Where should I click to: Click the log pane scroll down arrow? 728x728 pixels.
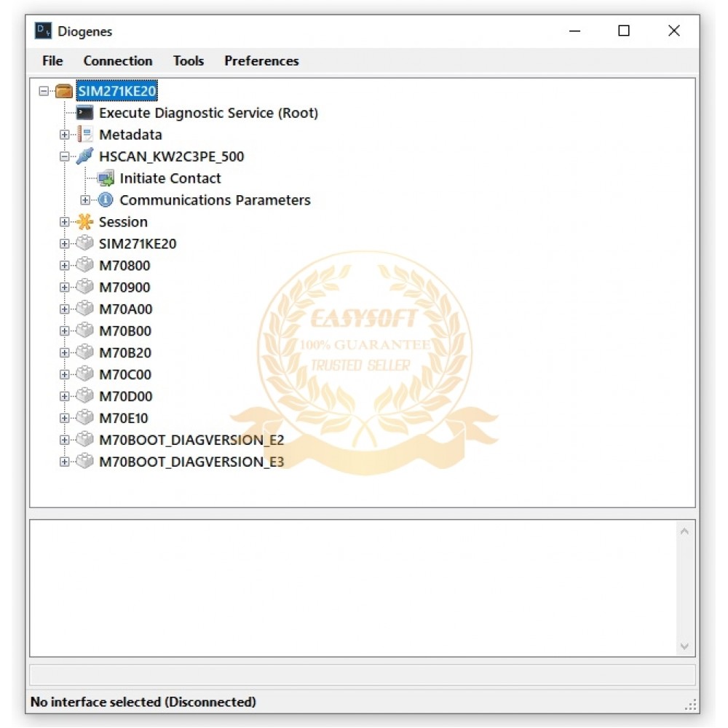tap(684, 646)
